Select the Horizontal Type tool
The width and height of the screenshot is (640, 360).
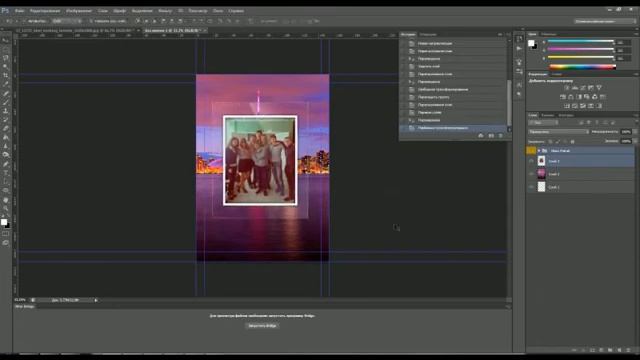coord(6,173)
